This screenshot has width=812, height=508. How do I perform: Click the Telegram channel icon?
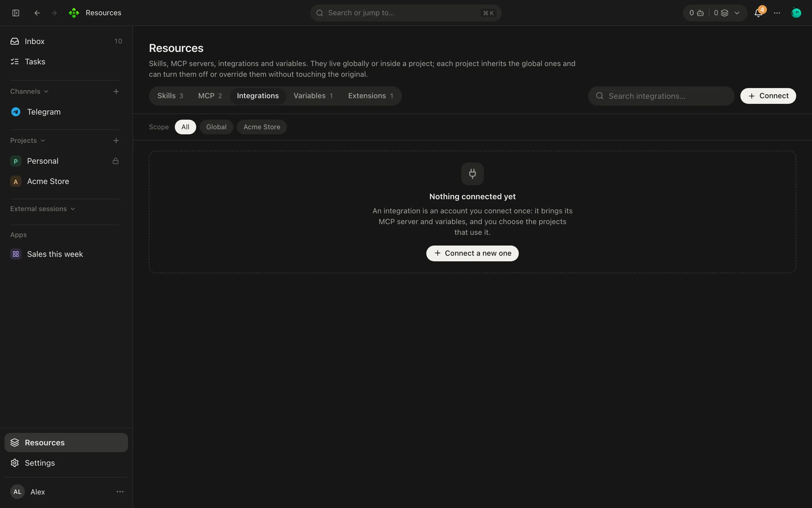[16, 112]
